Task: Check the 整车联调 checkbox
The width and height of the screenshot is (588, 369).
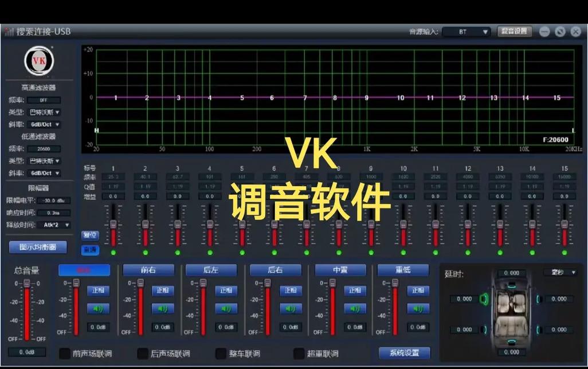Action: (221, 355)
